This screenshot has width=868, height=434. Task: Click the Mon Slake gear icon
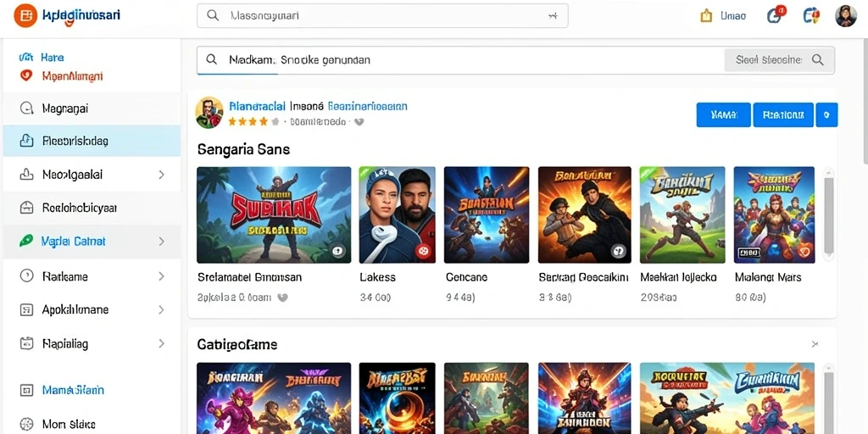tap(26, 424)
